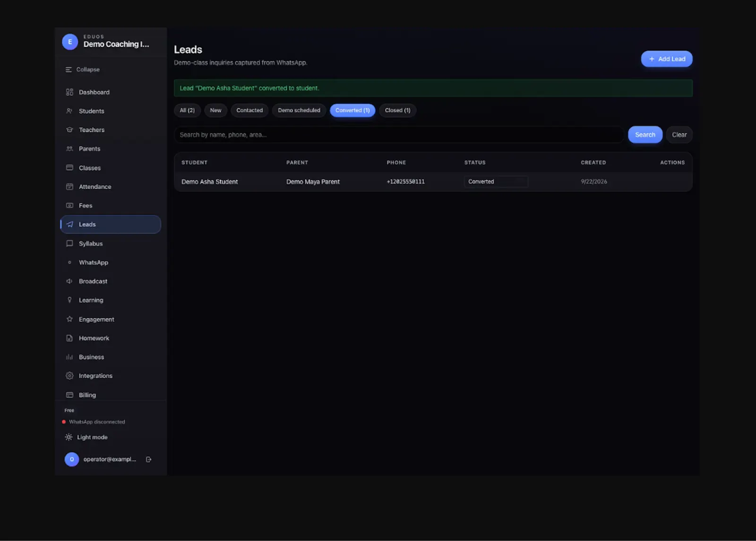View the Closed (1) leads tab

click(x=397, y=110)
